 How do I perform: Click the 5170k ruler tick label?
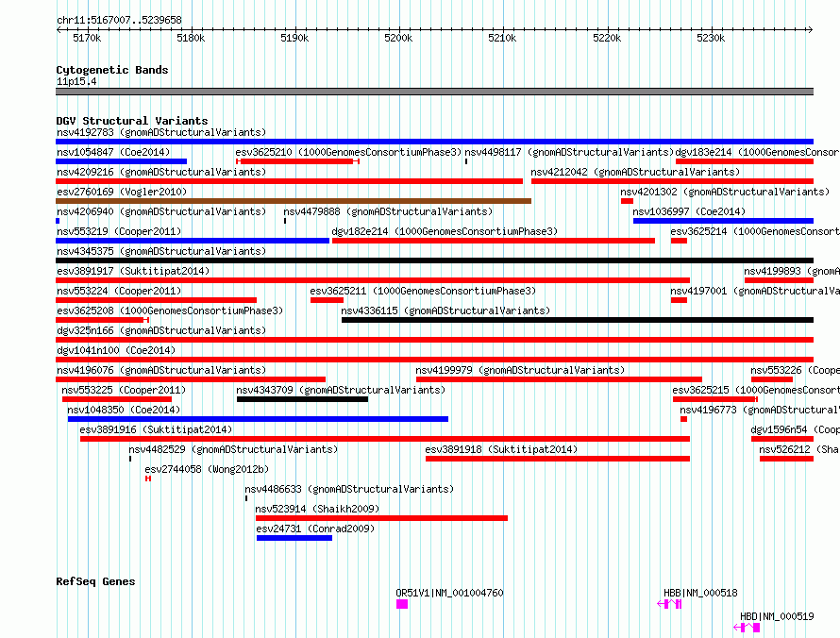[87, 38]
